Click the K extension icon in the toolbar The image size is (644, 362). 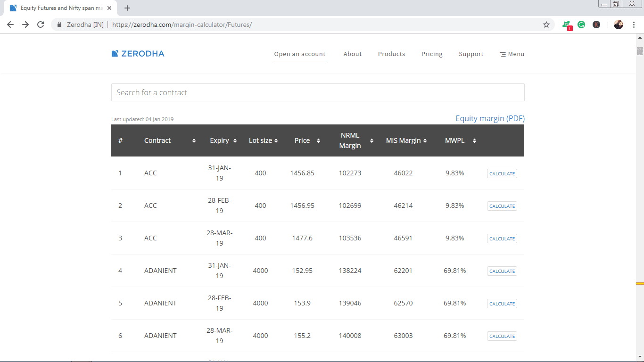[x=596, y=24]
